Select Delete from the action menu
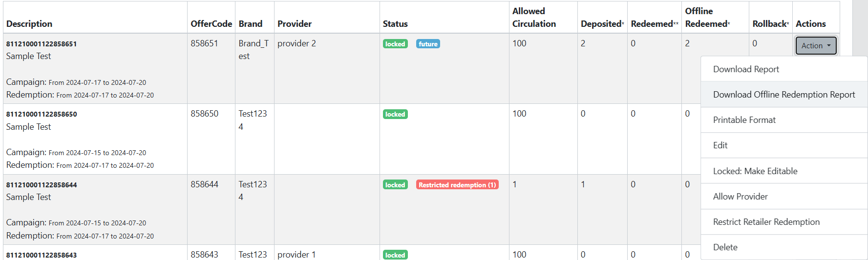Screen dimensions: 868x260 725,247
